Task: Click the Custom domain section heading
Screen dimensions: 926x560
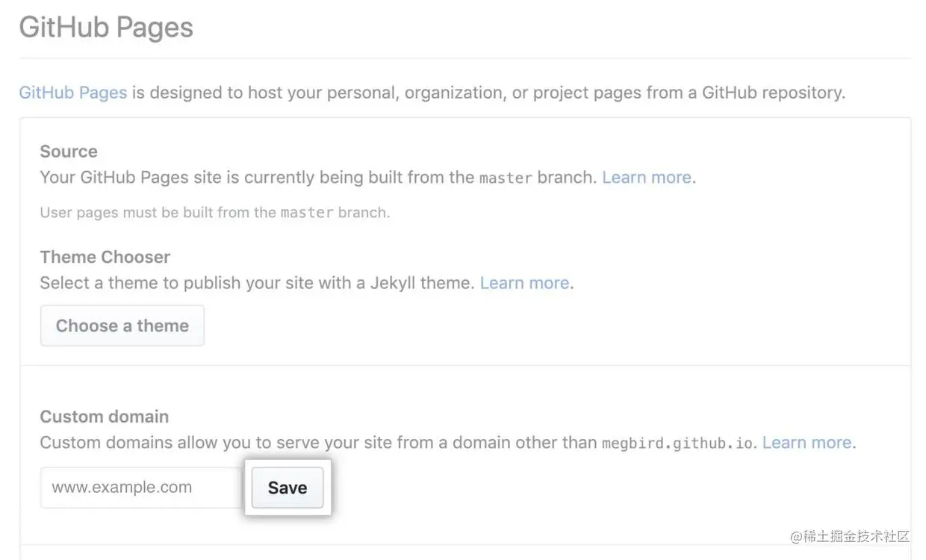Action: (105, 417)
